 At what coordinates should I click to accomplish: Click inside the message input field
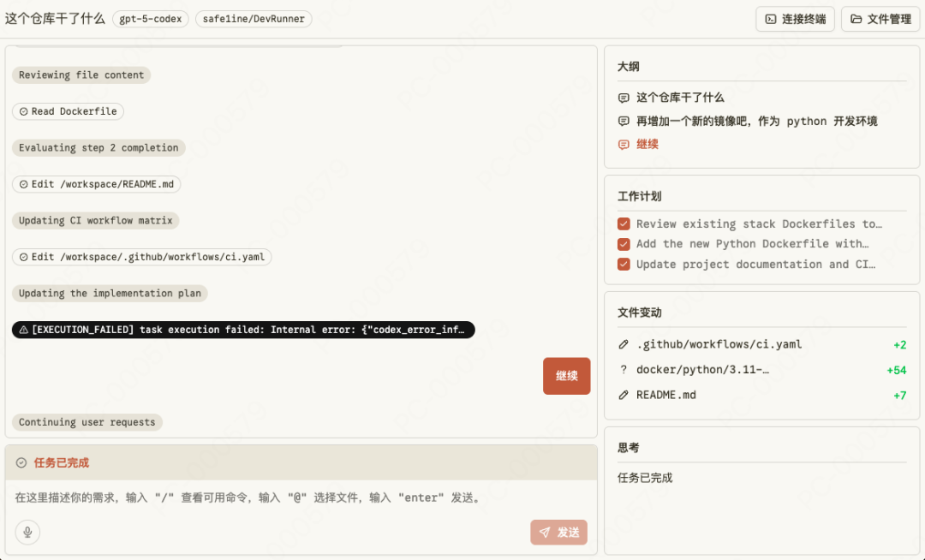coord(257,497)
